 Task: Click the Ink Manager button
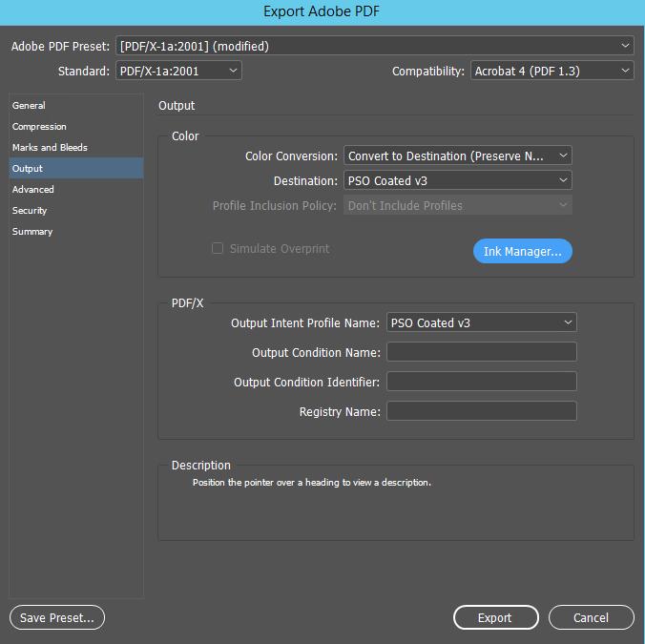(523, 251)
